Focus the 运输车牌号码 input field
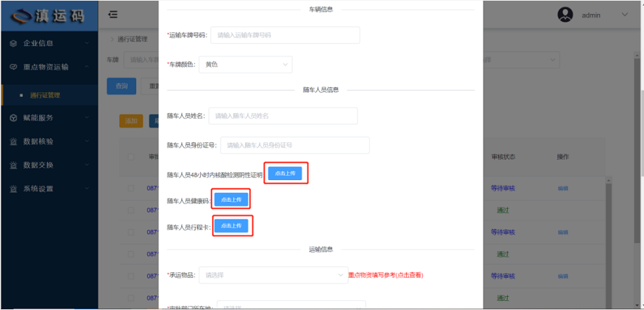 (x=285, y=36)
